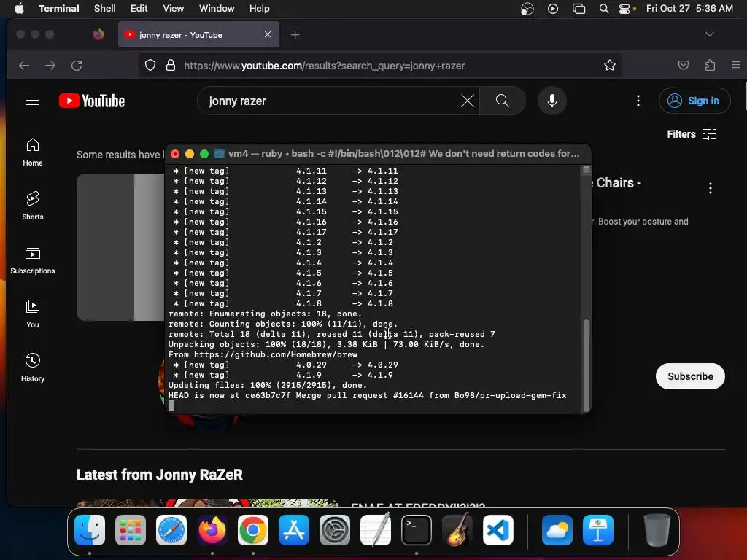The width and height of the screenshot is (747, 560).
Task: Open the Firefox application menu
Action: point(735,65)
